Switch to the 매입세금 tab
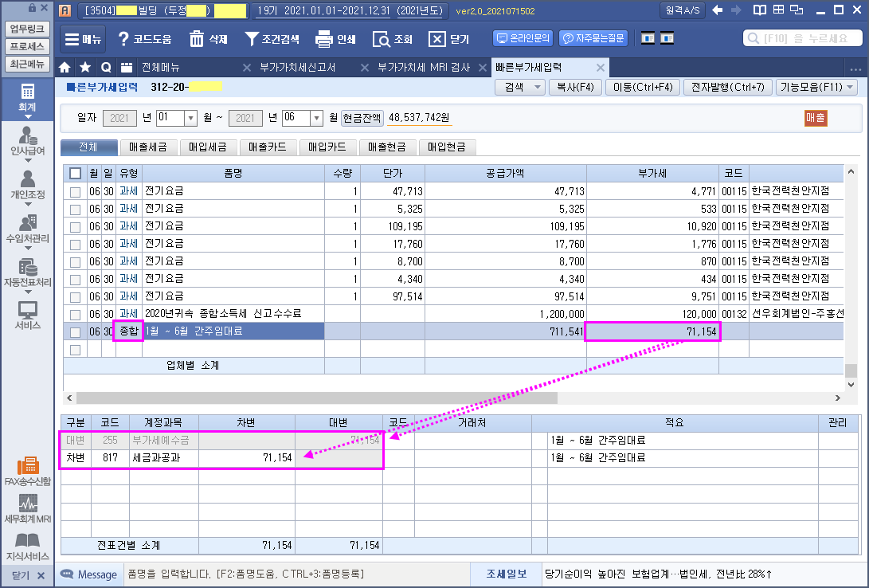The image size is (869, 588). pyautogui.click(x=208, y=147)
